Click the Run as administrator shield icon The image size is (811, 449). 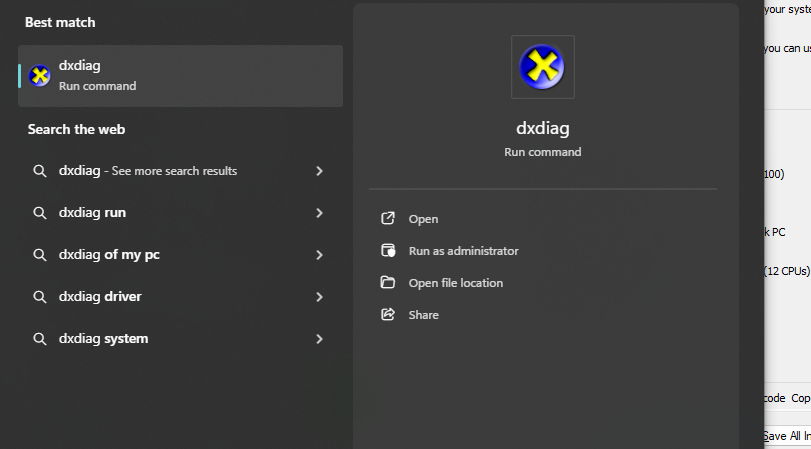tap(388, 250)
